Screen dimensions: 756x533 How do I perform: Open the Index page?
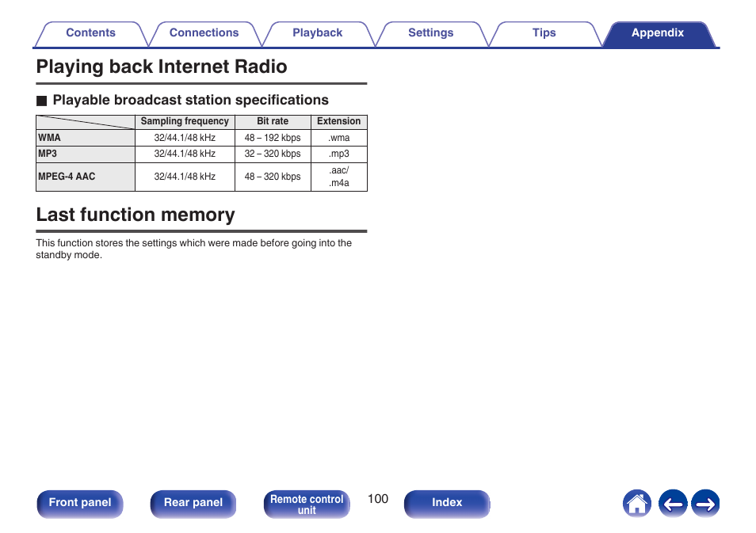coord(447,504)
